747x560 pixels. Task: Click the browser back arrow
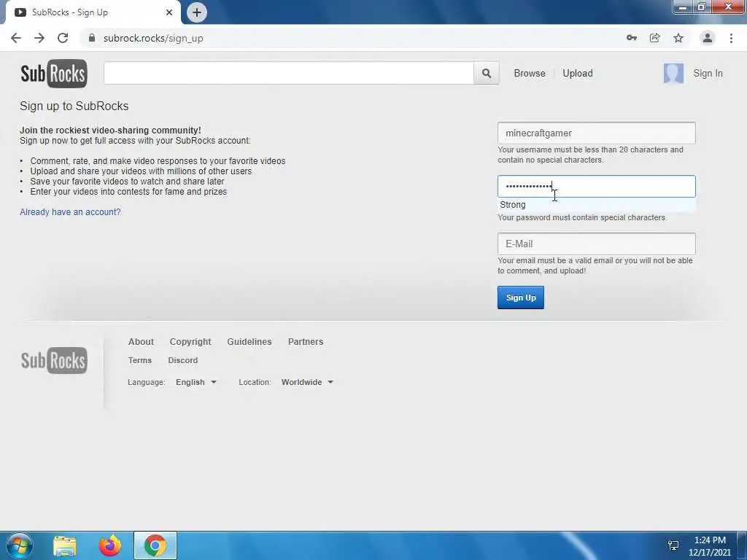[16, 38]
